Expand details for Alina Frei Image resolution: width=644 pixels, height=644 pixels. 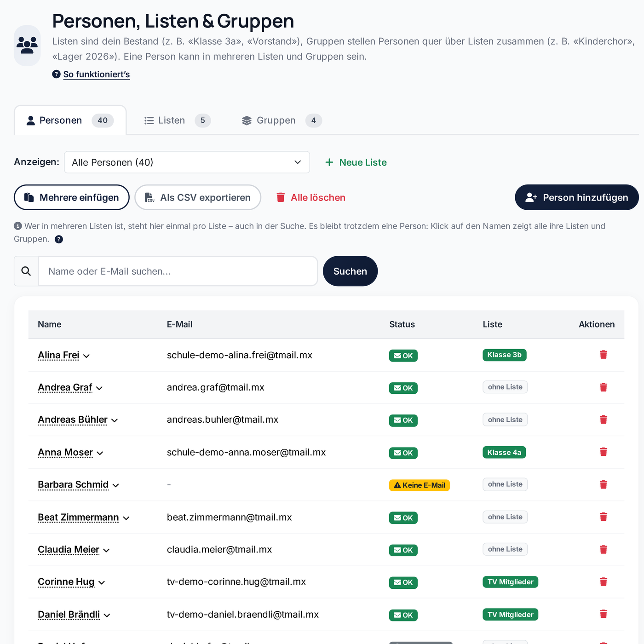(x=86, y=356)
